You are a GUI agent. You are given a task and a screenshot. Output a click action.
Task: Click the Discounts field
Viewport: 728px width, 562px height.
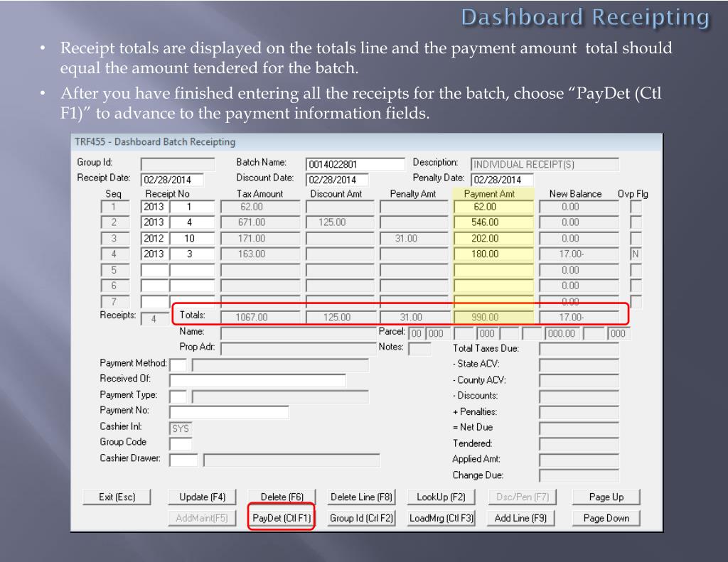coord(579,396)
